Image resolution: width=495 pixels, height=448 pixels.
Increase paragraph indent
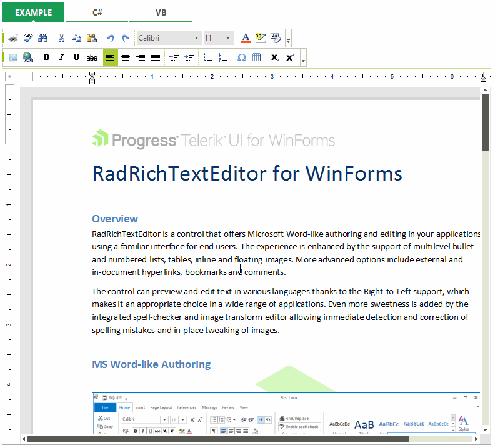click(x=189, y=57)
